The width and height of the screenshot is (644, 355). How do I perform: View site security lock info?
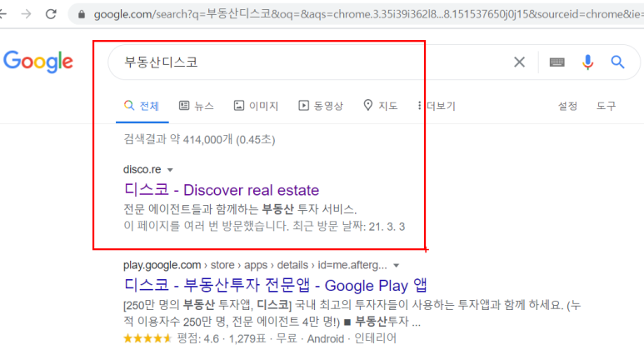(82, 15)
